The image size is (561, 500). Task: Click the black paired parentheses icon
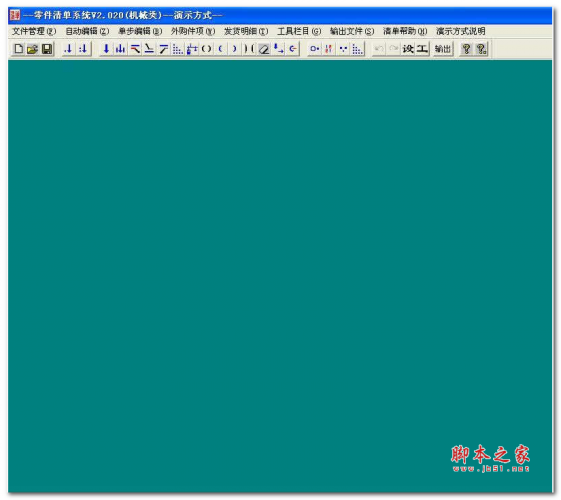pos(206,49)
